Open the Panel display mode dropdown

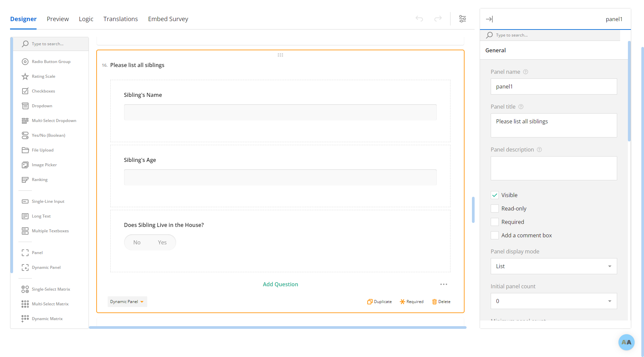click(x=553, y=266)
